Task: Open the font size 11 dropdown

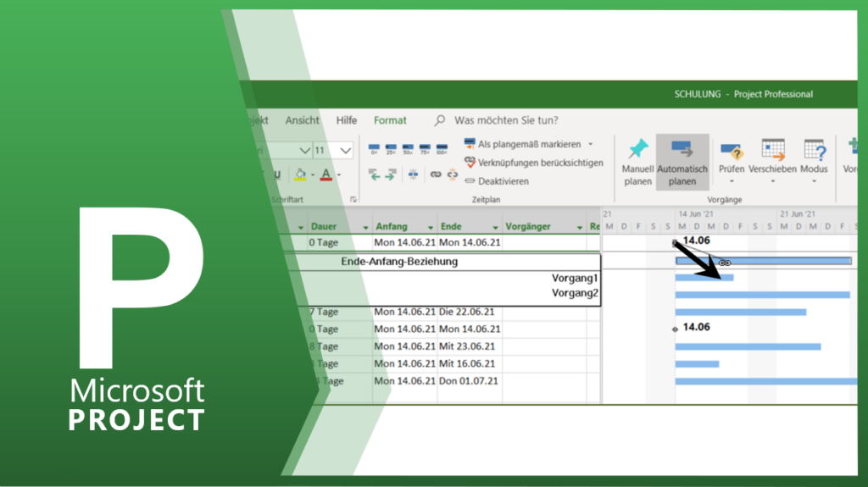Action: (x=346, y=151)
